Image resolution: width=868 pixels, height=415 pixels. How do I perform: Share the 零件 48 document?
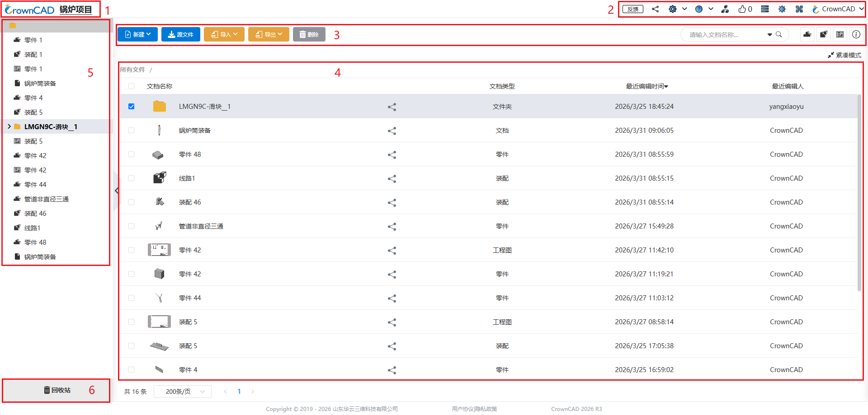point(392,155)
